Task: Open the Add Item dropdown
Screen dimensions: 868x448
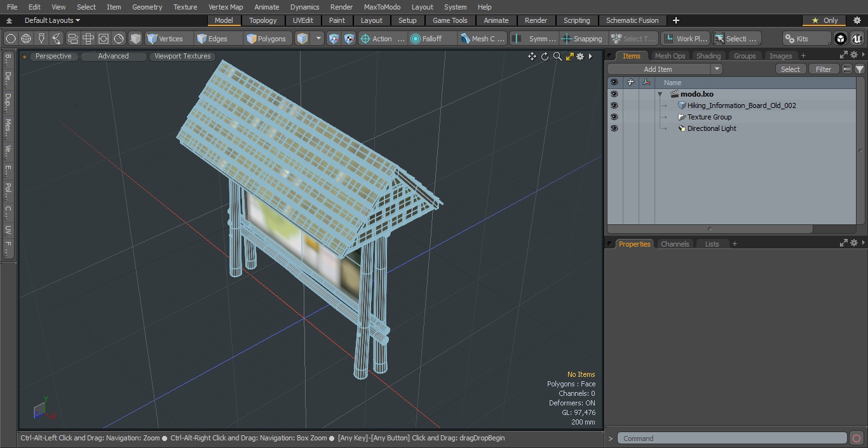Action: tap(665, 69)
